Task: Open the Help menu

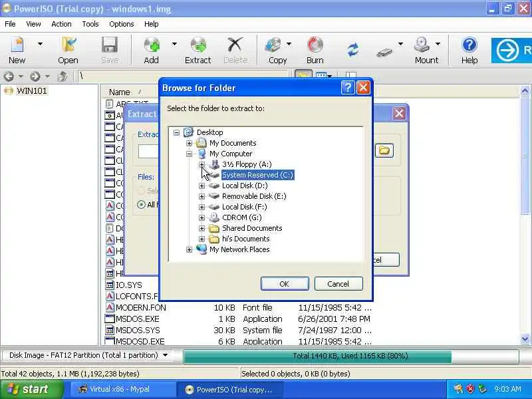Action: (x=152, y=24)
